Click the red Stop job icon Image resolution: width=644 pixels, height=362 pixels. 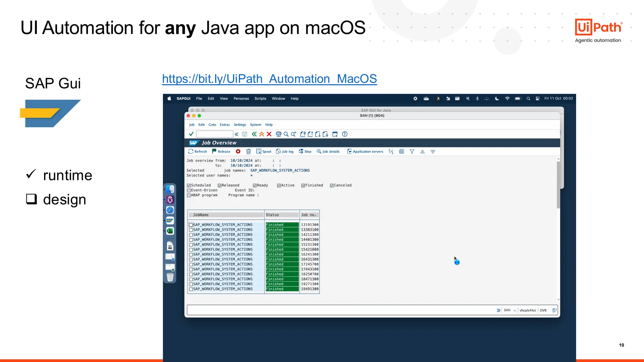point(238,151)
